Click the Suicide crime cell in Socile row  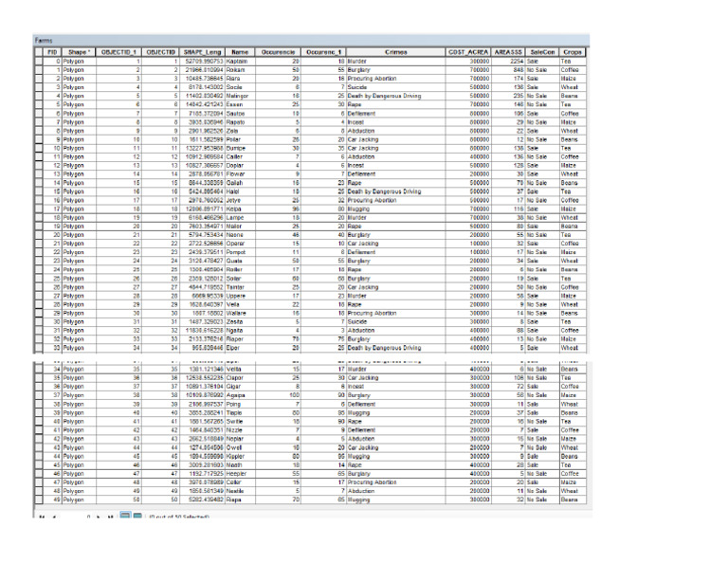pyautogui.click(x=395, y=87)
